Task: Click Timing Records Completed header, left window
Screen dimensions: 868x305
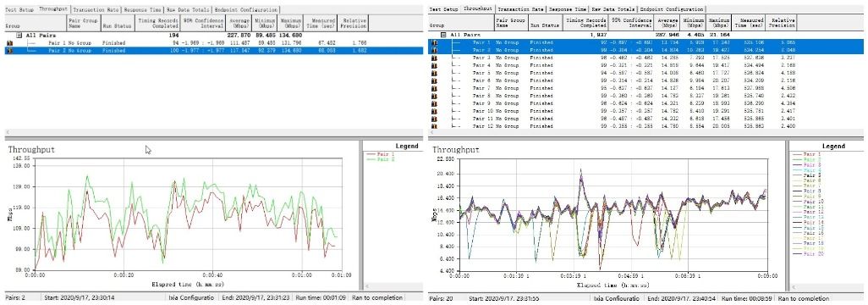Action: coord(157,23)
